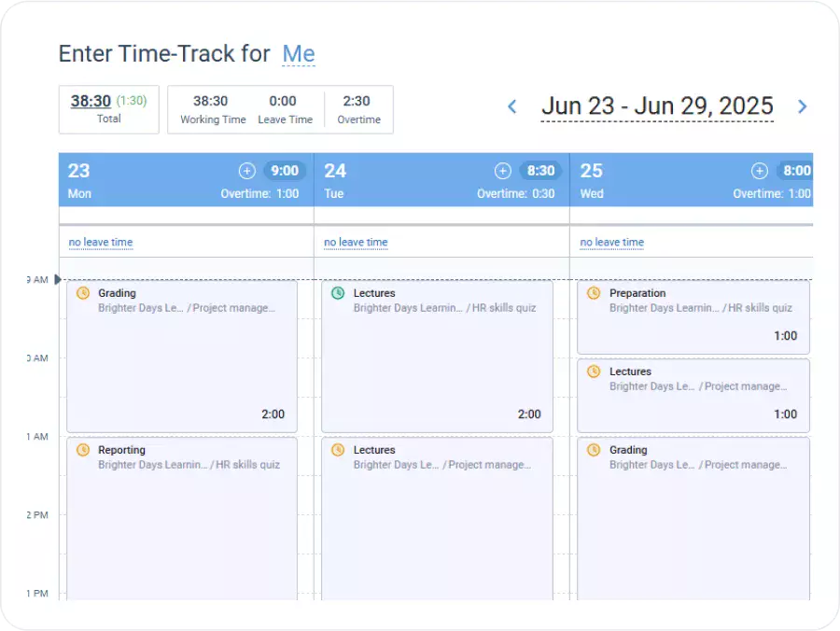This screenshot has height=631, width=840.
Task: Click the clock icon on Wednesday's Preparation entry
Action: pyautogui.click(x=595, y=292)
